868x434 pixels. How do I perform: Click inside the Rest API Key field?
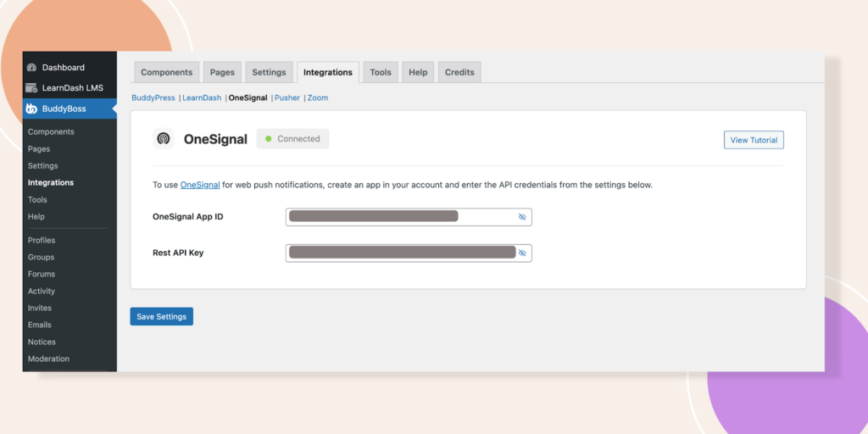tap(398, 253)
